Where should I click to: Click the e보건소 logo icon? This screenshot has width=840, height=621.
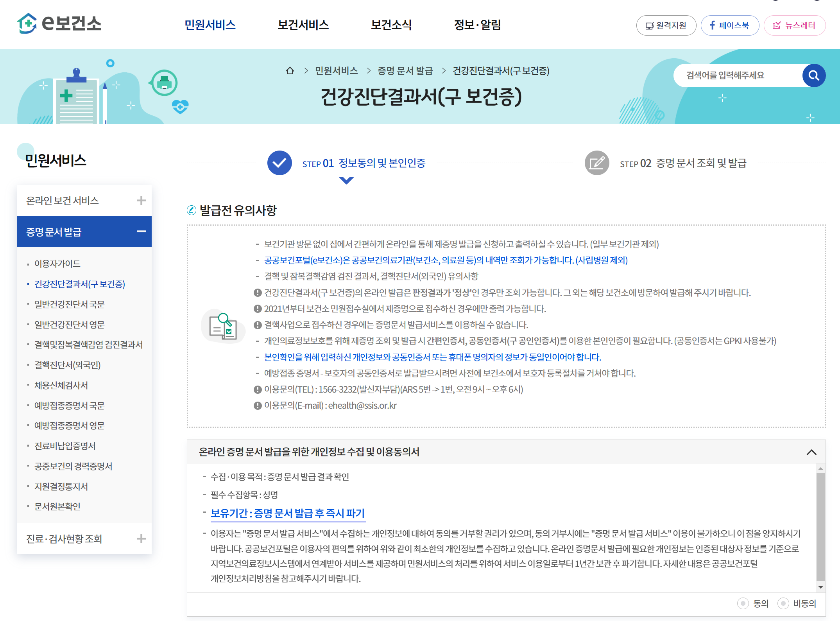tap(27, 24)
